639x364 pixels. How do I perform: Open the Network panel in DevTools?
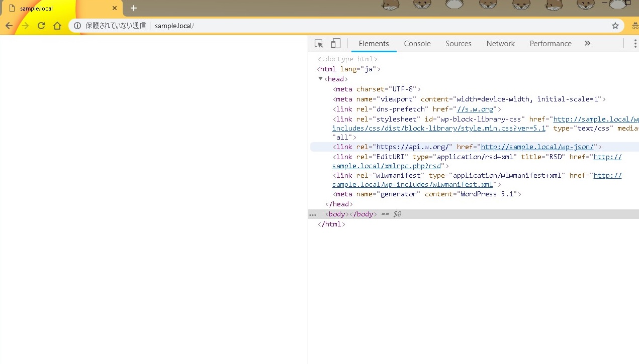pyautogui.click(x=500, y=44)
